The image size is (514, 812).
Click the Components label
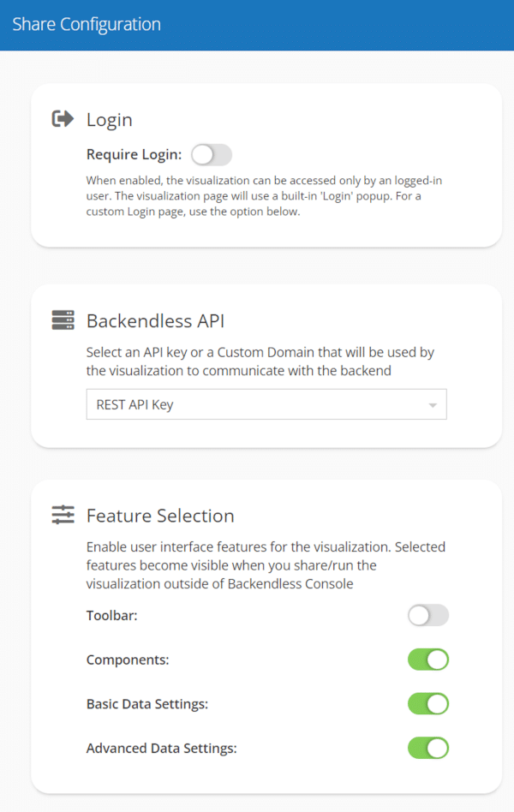128,660
